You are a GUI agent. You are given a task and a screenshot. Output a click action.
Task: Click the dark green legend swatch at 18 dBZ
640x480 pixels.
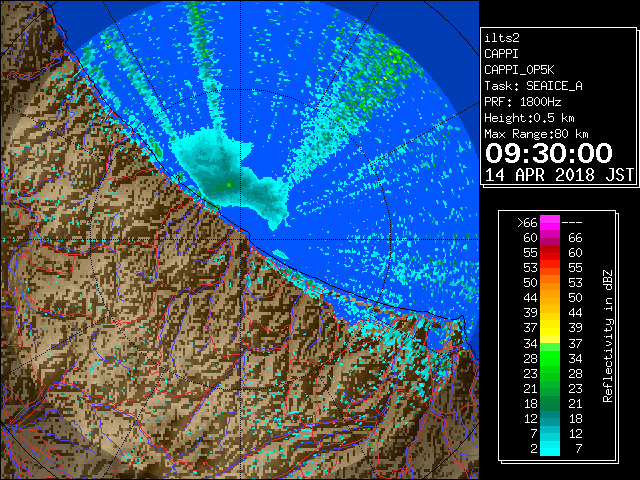[x=550, y=403]
